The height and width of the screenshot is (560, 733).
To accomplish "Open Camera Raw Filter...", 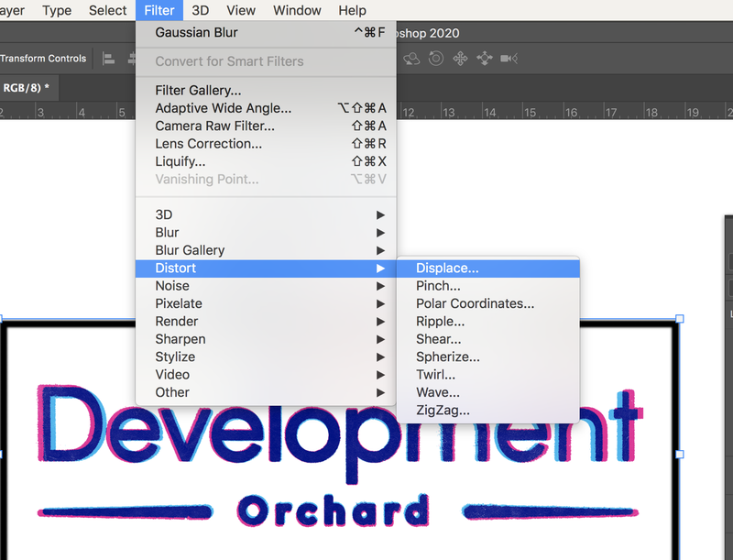I will coord(266,126).
